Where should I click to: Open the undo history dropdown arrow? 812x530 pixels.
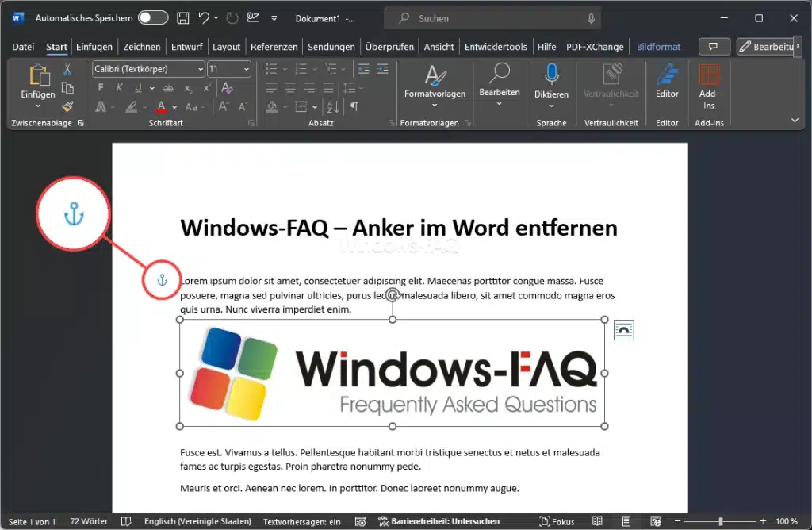pyautogui.click(x=216, y=18)
